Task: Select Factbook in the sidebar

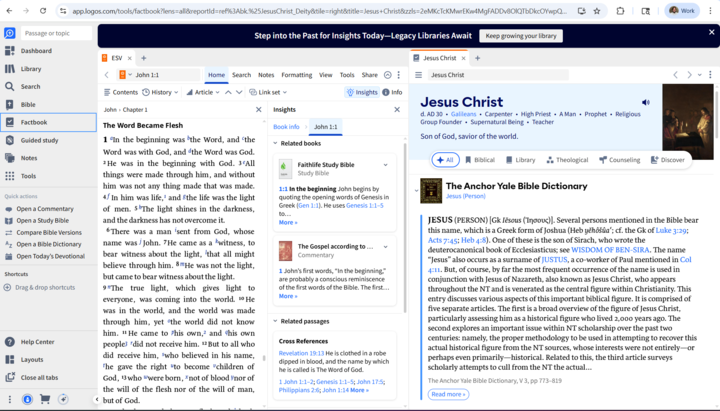Action: tap(48, 122)
